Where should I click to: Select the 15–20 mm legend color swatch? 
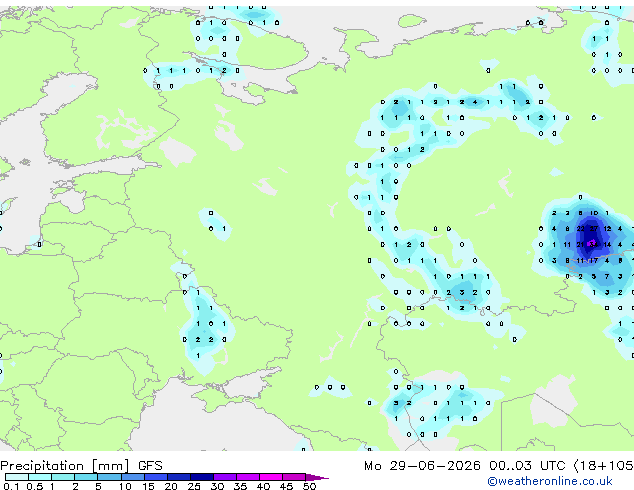[x=155, y=477]
